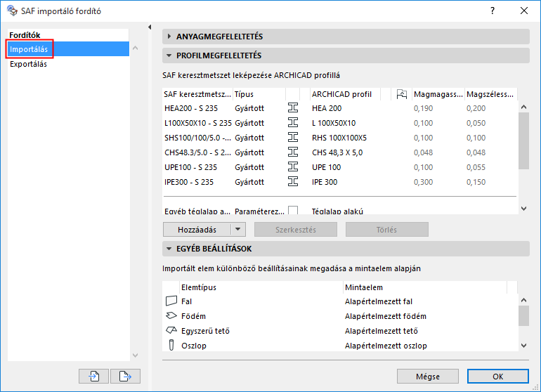541x392 pixels.
Task: Select the Importálás translator item
Action: coord(68,49)
